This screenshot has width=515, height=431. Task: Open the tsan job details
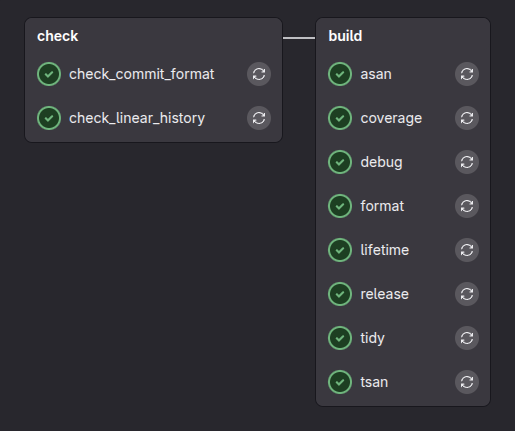(374, 382)
